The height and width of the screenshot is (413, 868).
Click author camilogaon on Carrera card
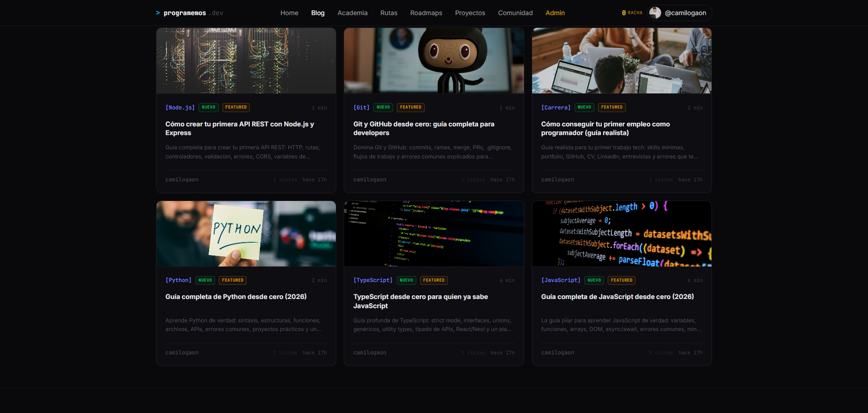[x=558, y=179]
